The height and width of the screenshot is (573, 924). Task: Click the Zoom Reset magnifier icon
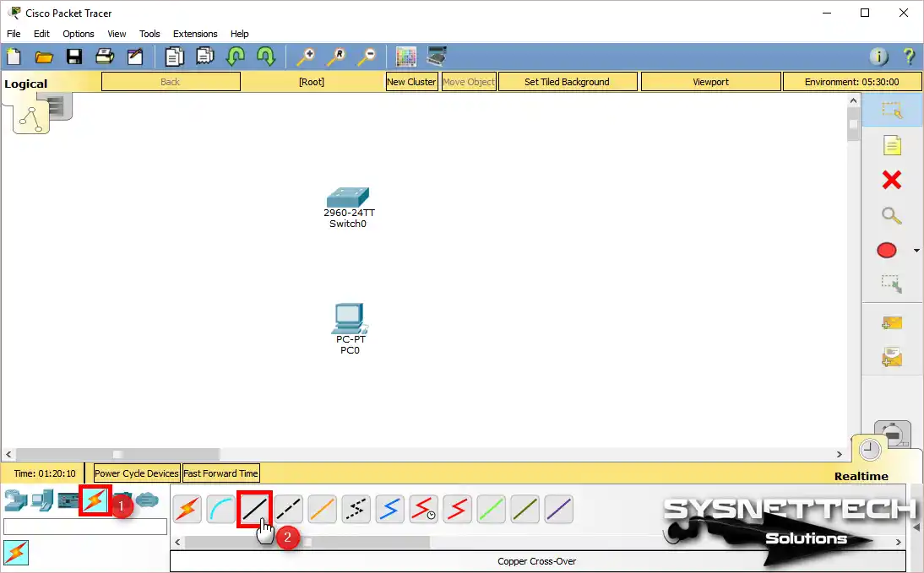click(x=336, y=57)
